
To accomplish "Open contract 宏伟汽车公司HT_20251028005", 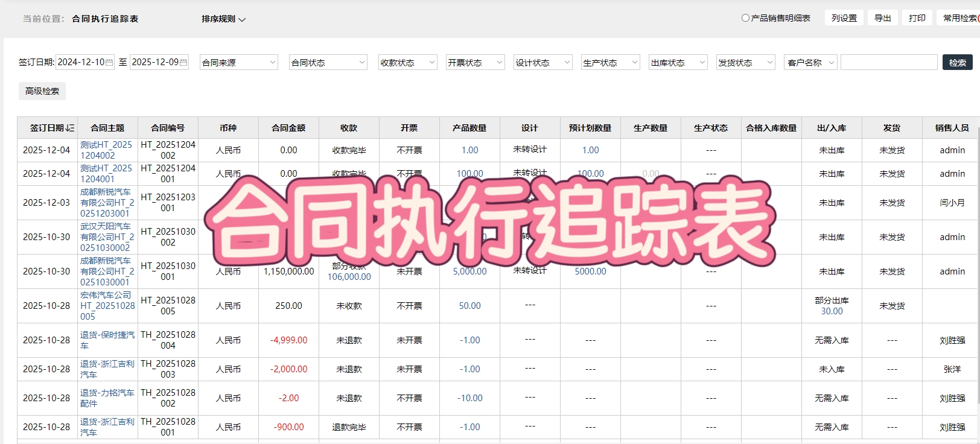I will [x=107, y=306].
